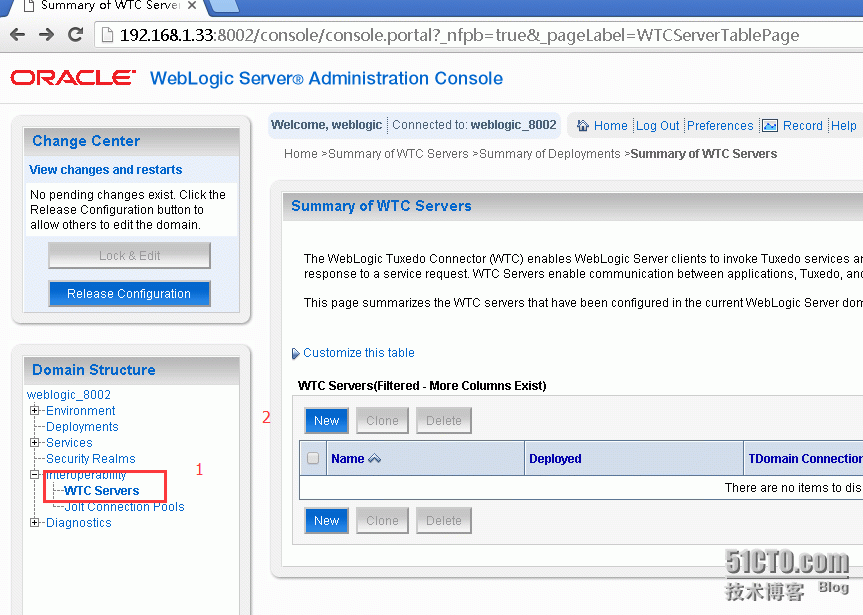Screen dimensions: 863x615
Task: Click the Release Configuration button
Action: pyautogui.click(x=129, y=293)
